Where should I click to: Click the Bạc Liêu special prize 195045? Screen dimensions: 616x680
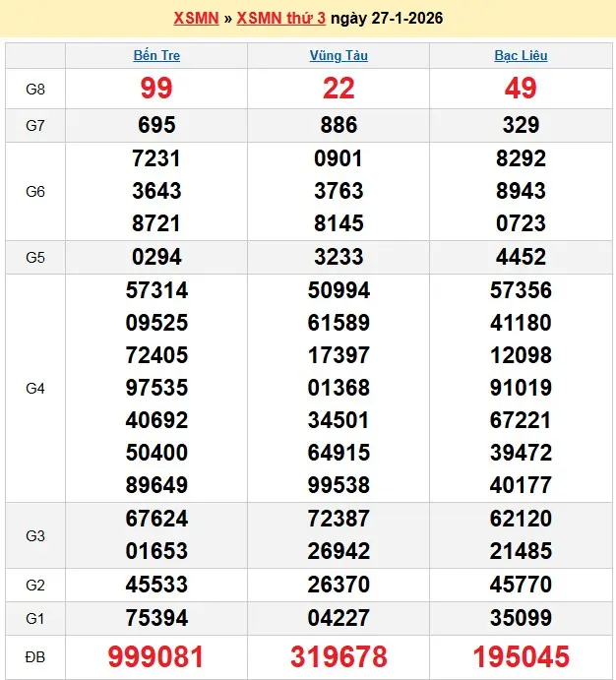[x=521, y=656]
